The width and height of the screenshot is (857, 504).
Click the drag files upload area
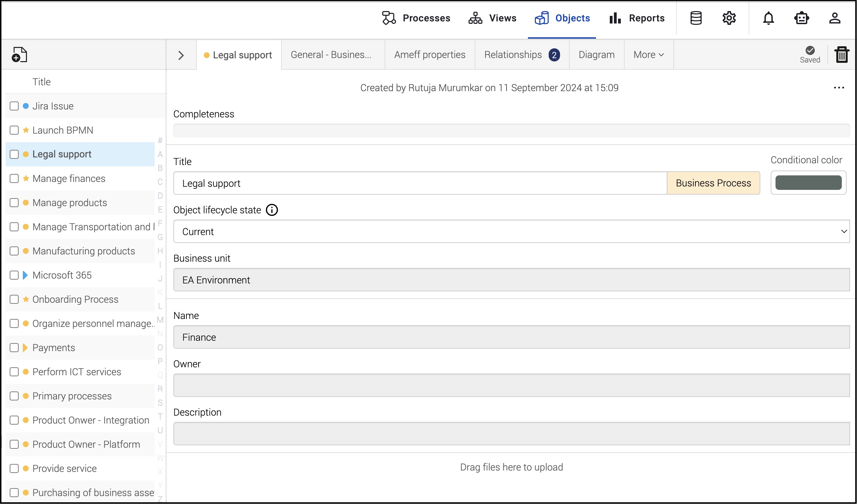tap(511, 467)
